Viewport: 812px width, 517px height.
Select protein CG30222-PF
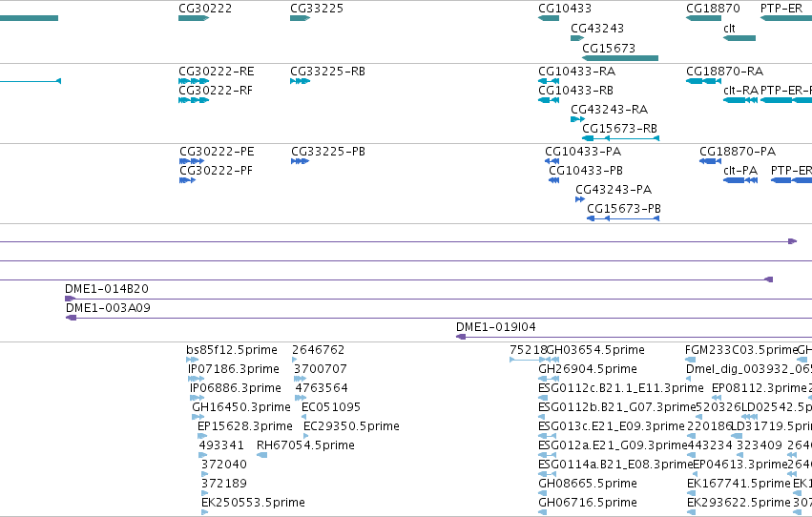187,180
